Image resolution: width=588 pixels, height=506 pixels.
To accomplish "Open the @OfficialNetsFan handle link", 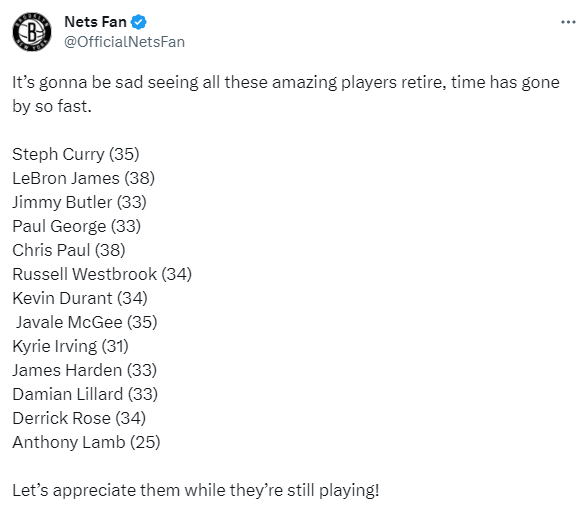I will [x=124, y=42].
